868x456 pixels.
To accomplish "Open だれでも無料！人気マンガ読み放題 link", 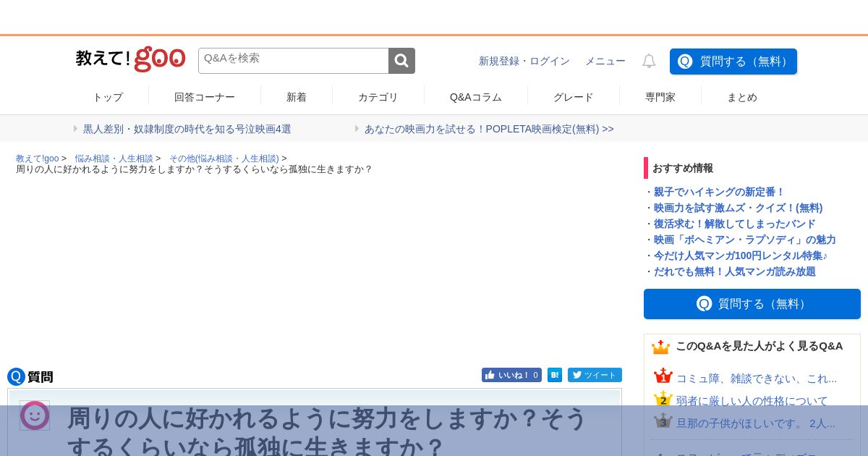I will [735, 271].
